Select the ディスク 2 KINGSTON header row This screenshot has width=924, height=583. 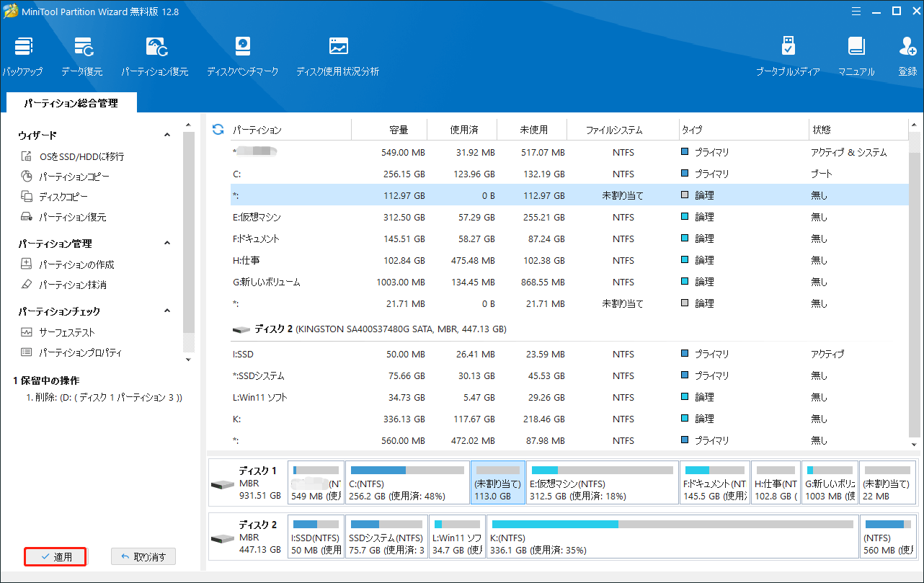(x=569, y=329)
